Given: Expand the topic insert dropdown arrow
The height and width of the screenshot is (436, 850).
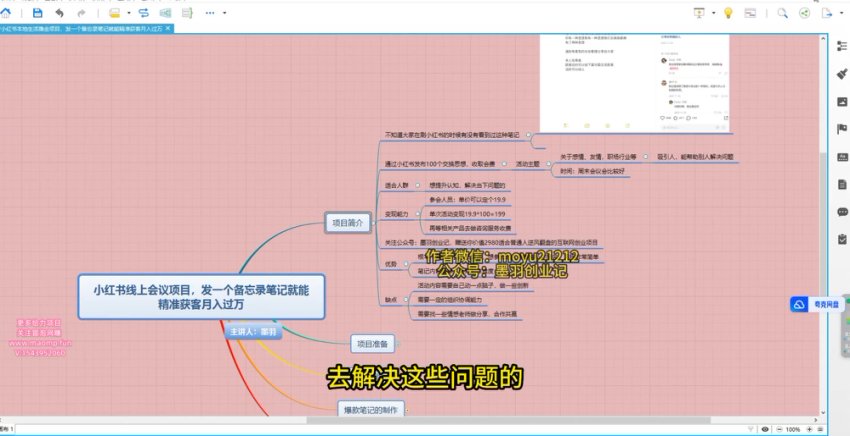Looking at the screenshot, I should click(128, 13).
